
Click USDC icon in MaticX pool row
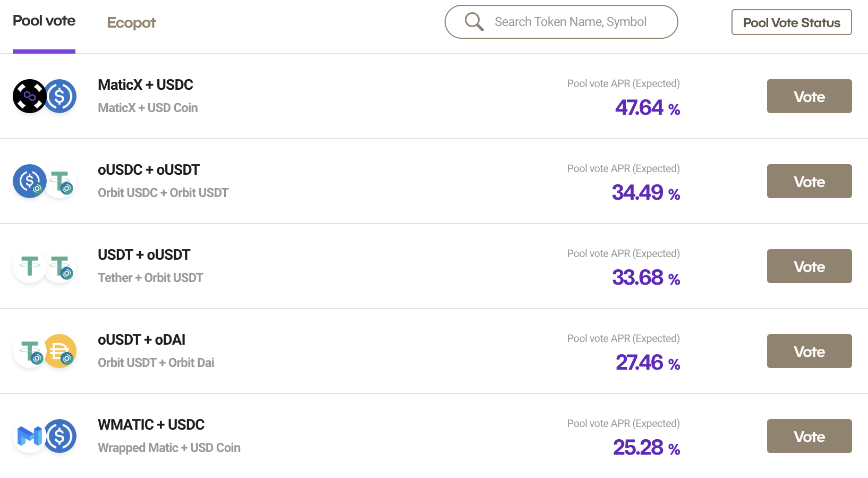(60, 96)
